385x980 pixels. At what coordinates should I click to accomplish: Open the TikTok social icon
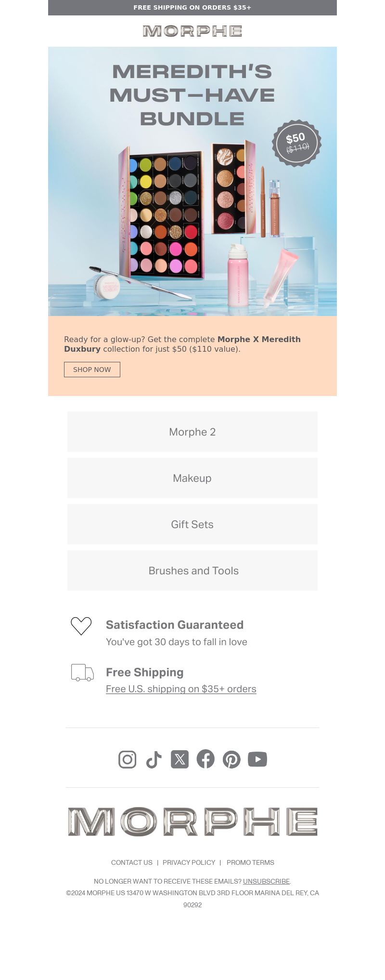pyautogui.click(x=154, y=759)
